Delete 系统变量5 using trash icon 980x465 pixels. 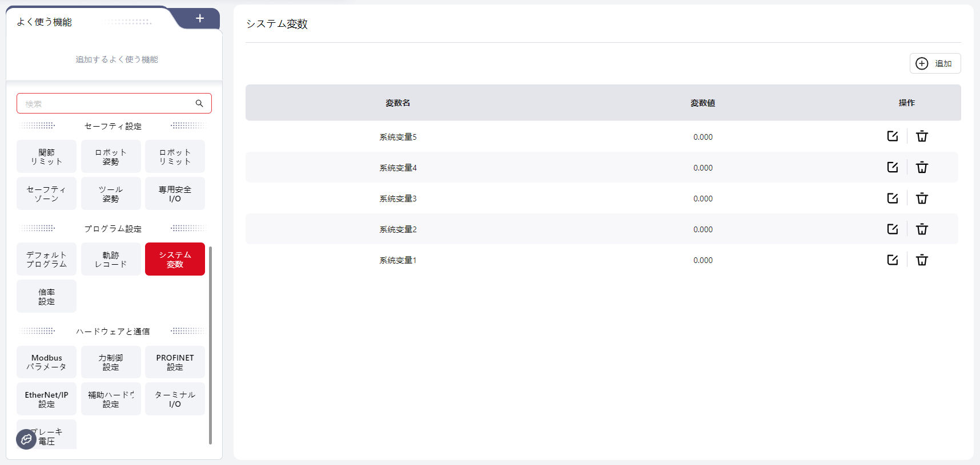[922, 136]
